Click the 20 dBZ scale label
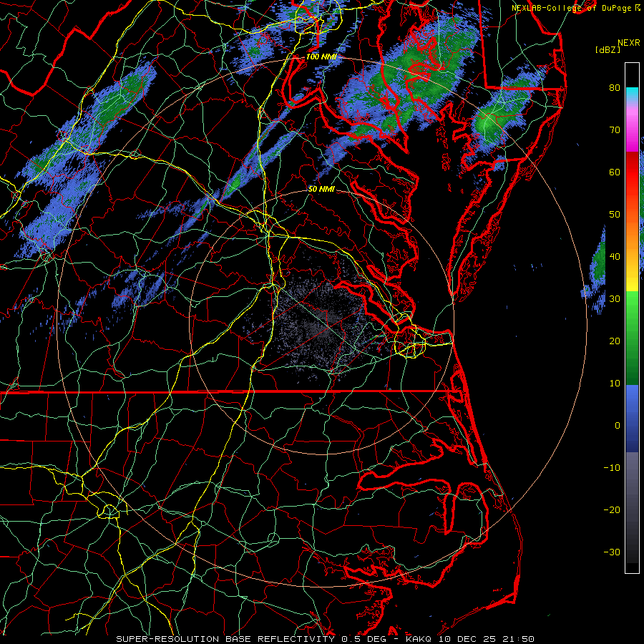Screen dimensions: 644x644 pyautogui.click(x=615, y=341)
